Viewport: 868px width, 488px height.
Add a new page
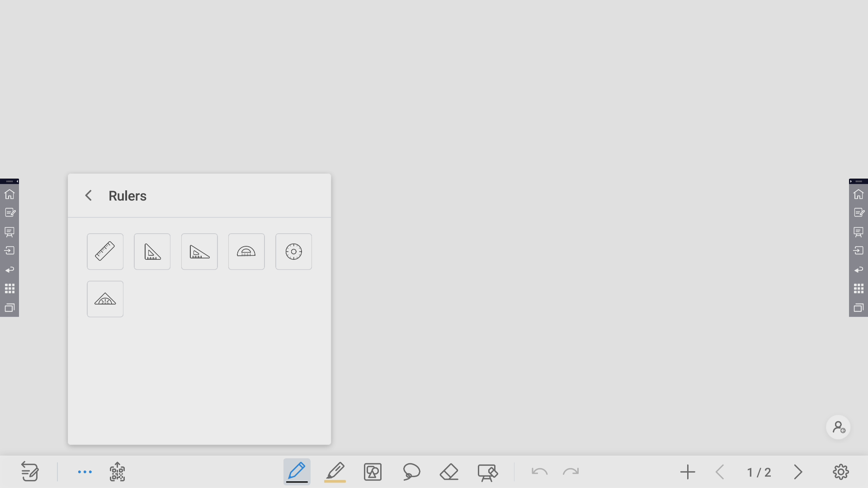(x=688, y=472)
